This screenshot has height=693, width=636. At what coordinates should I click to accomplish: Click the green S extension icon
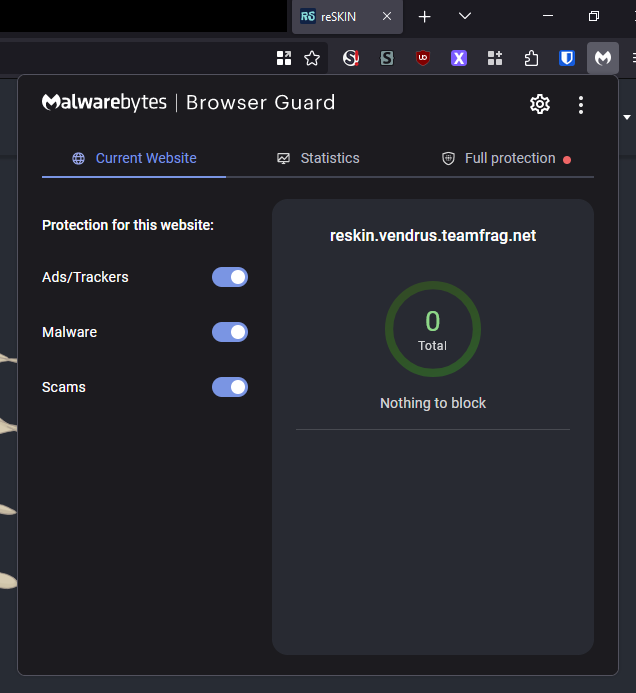pos(387,58)
